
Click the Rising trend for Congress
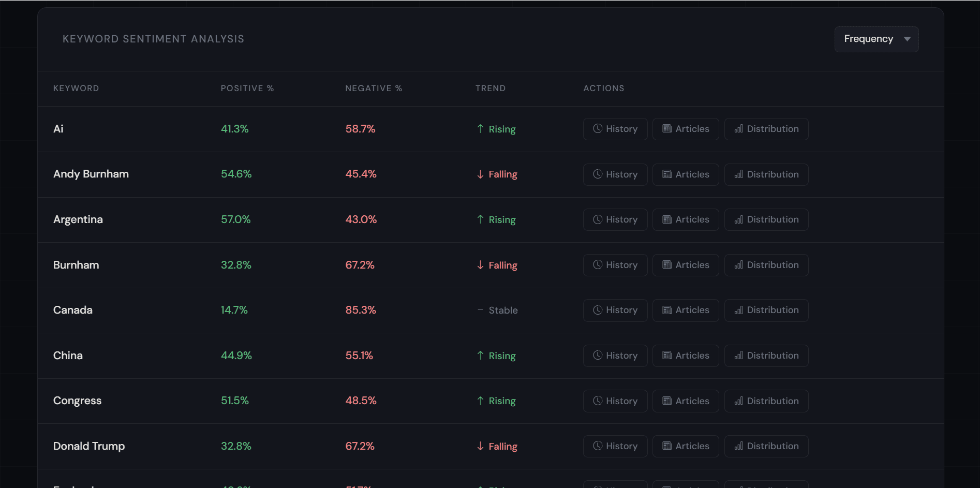[496, 401]
